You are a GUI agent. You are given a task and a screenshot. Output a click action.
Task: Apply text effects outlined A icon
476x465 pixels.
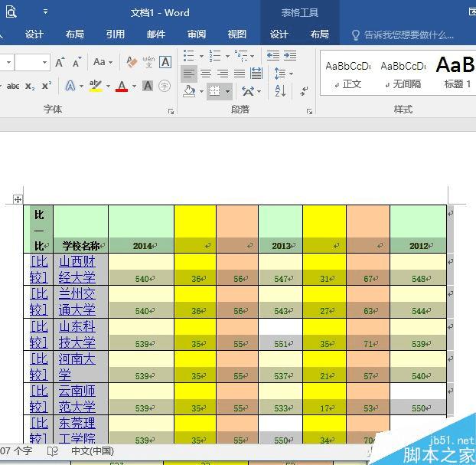(70, 86)
